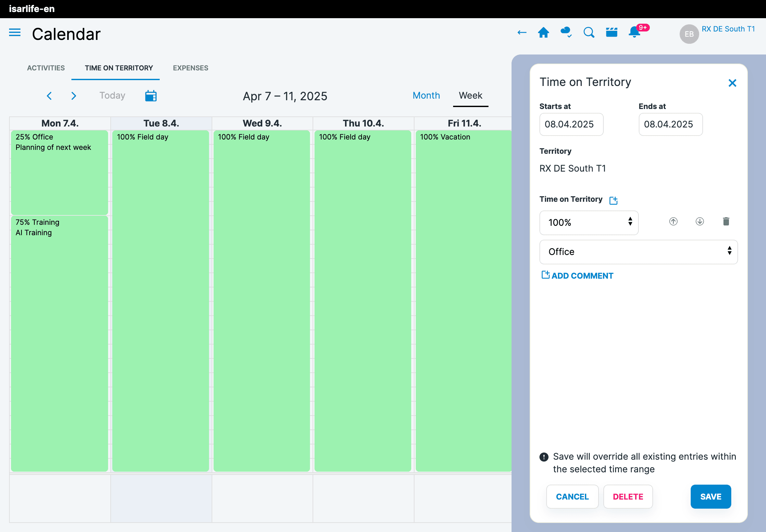Click the back arrow in header
This screenshot has width=766, height=532.
pyautogui.click(x=522, y=33)
